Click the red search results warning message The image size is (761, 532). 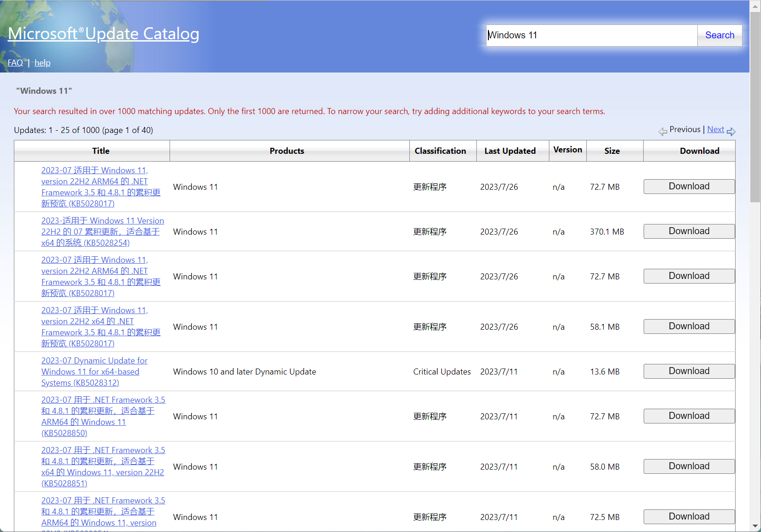(x=310, y=111)
